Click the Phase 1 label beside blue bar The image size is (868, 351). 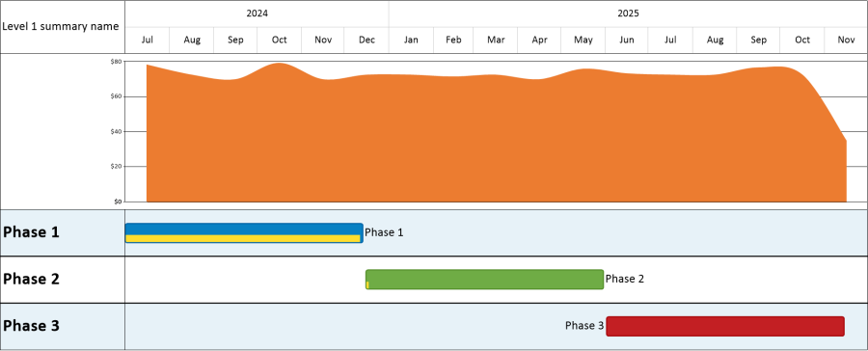[384, 232]
